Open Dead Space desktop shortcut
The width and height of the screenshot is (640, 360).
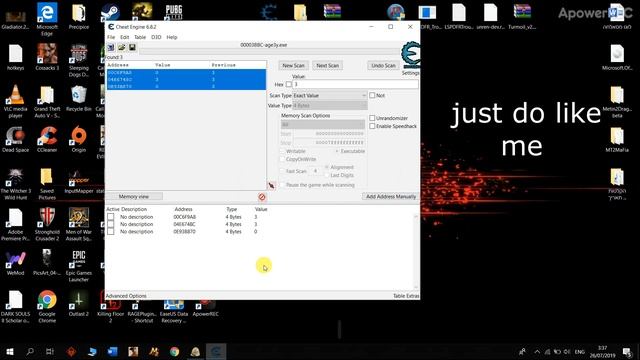tap(16, 140)
